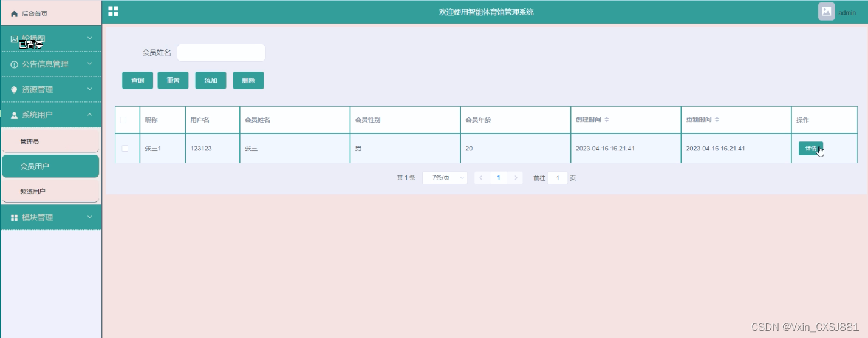Select page number 1 in pagination

[499, 178]
